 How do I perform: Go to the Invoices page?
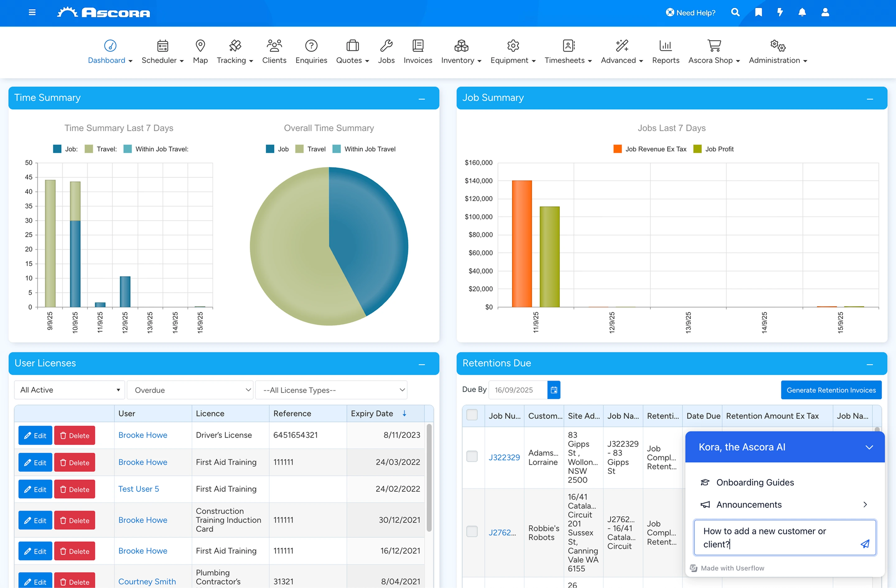click(x=418, y=52)
